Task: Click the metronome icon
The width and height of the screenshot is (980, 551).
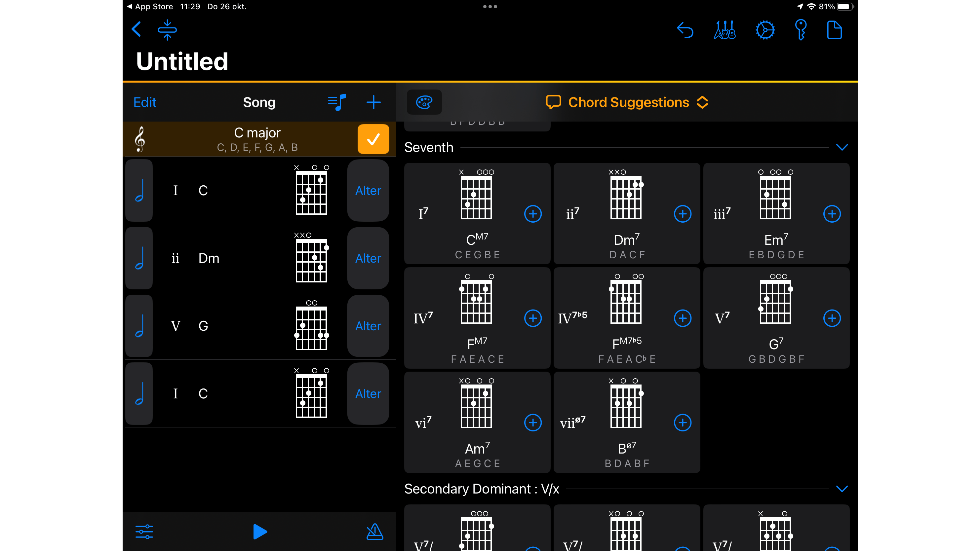Action: point(374,532)
